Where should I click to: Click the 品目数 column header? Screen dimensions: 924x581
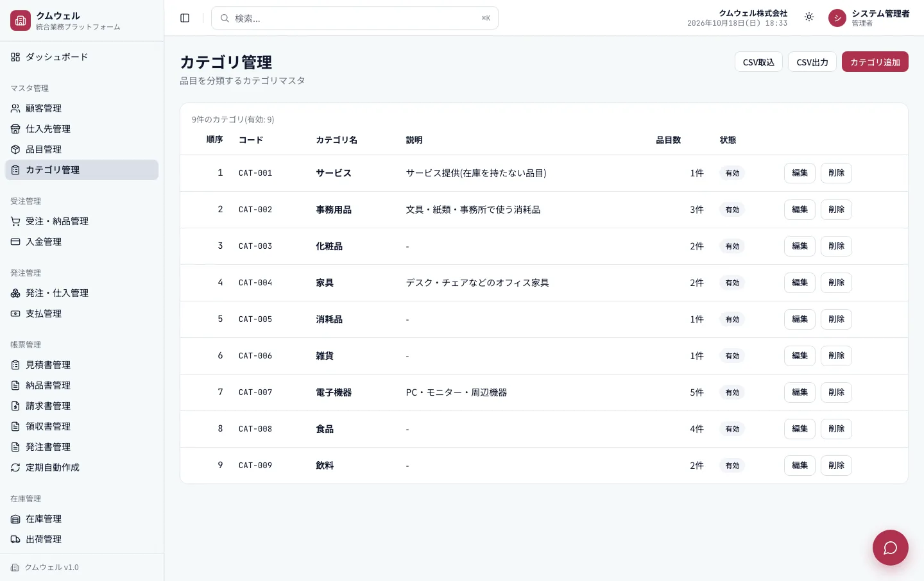click(x=668, y=140)
